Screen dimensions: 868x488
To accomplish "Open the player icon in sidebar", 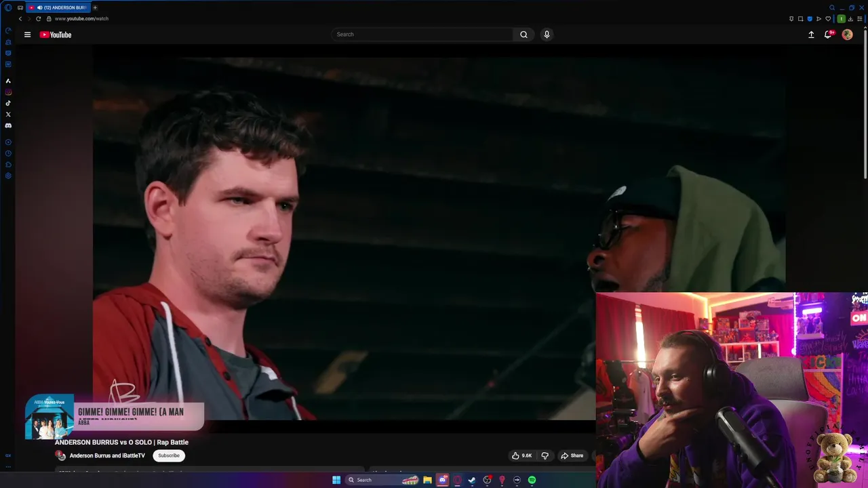I will pyautogui.click(x=8, y=142).
